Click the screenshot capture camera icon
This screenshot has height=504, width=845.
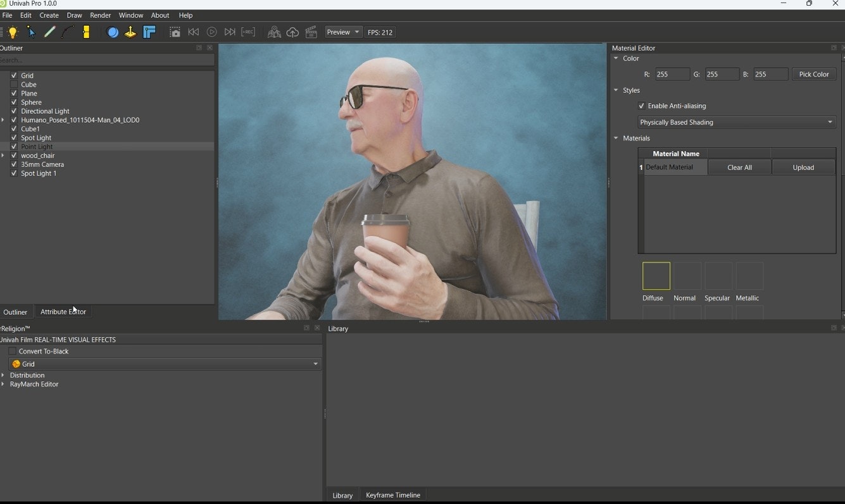coord(175,32)
